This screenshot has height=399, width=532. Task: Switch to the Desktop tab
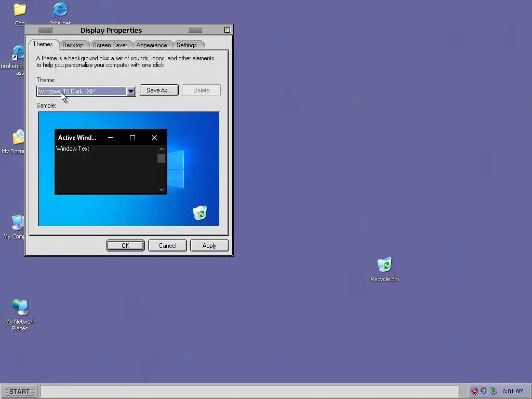73,45
